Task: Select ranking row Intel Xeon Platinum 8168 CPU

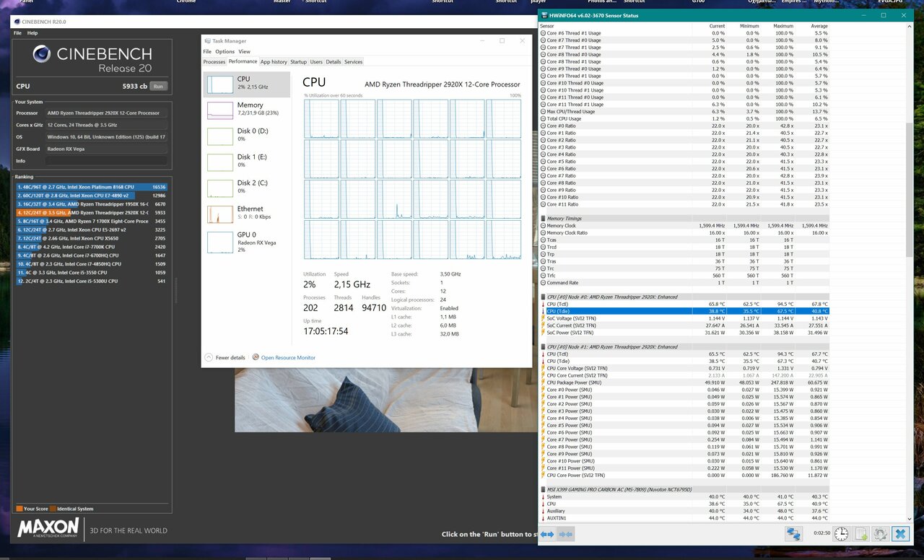Action: click(92, 187)
